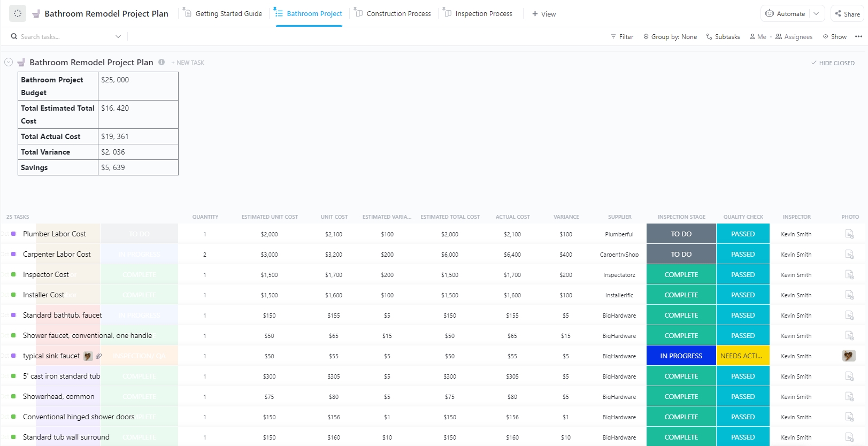
Task: Click yellow Needs Action quality check cell
Action: [743, 356]
